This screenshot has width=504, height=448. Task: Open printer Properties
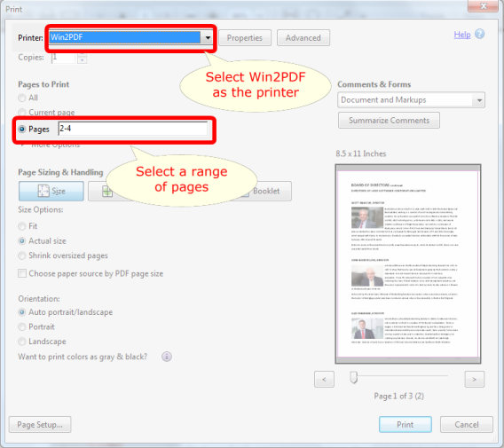point(245,38)
